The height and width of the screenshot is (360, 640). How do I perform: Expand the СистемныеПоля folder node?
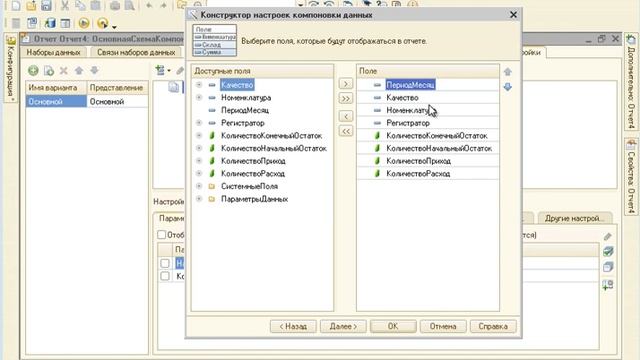point(199,186)
